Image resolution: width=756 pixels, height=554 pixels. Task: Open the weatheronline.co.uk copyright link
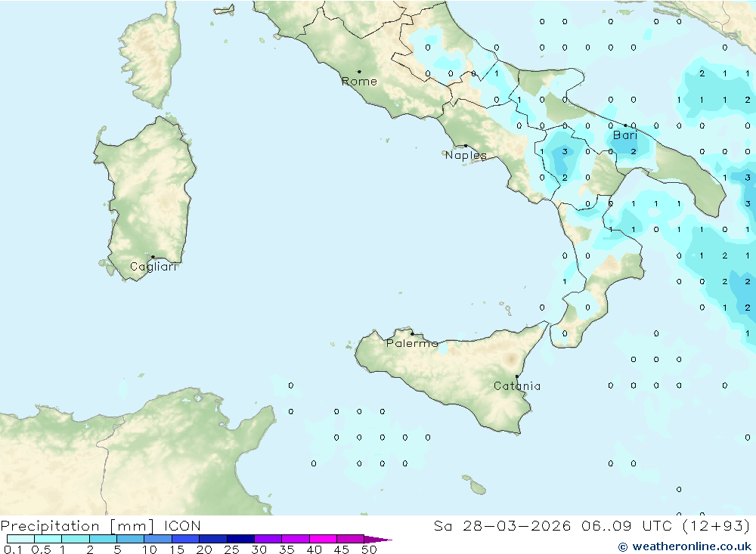pos(685,546)
